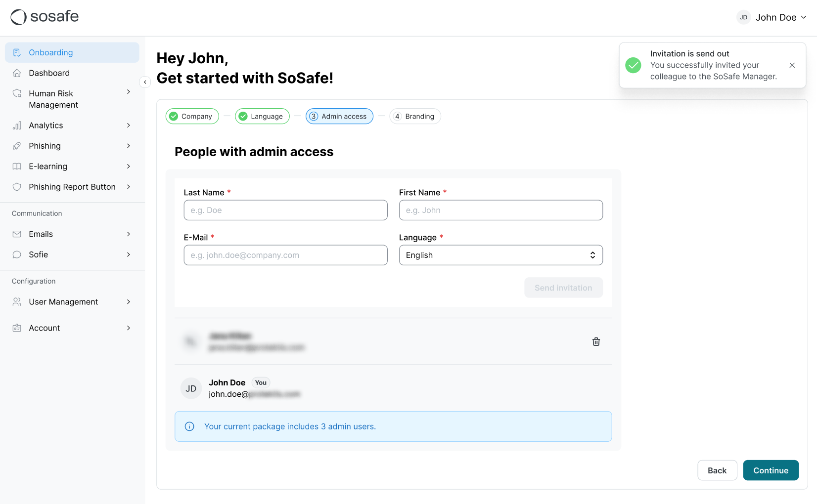Click the Back button

(717, 470)
